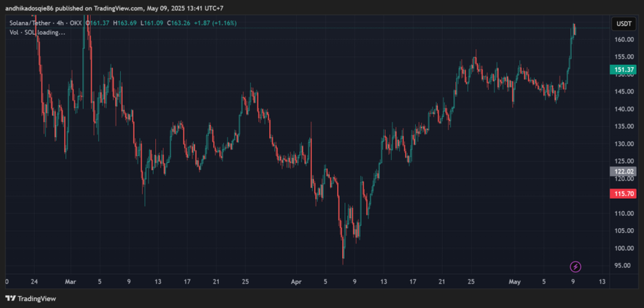Click the 130.00 tick on price scale
Viewport: 644px width, 308px height.
(623, 144)
